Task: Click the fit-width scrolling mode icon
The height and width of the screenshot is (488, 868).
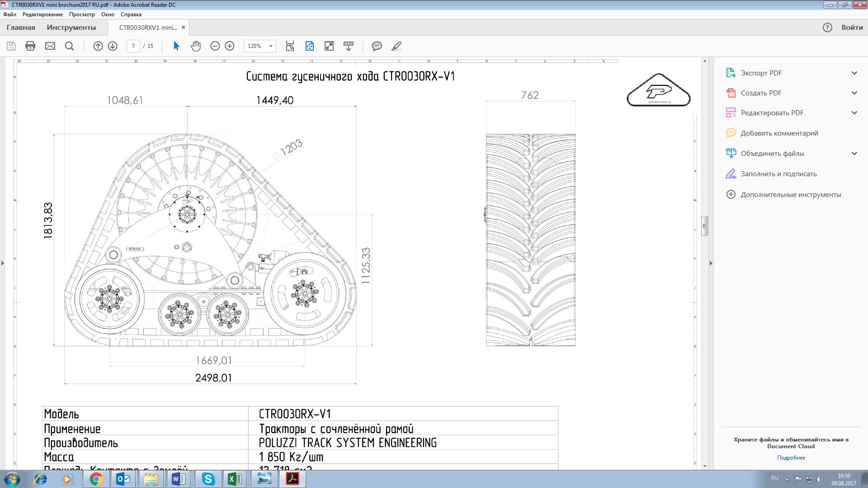Action: (x=290, y=46)
